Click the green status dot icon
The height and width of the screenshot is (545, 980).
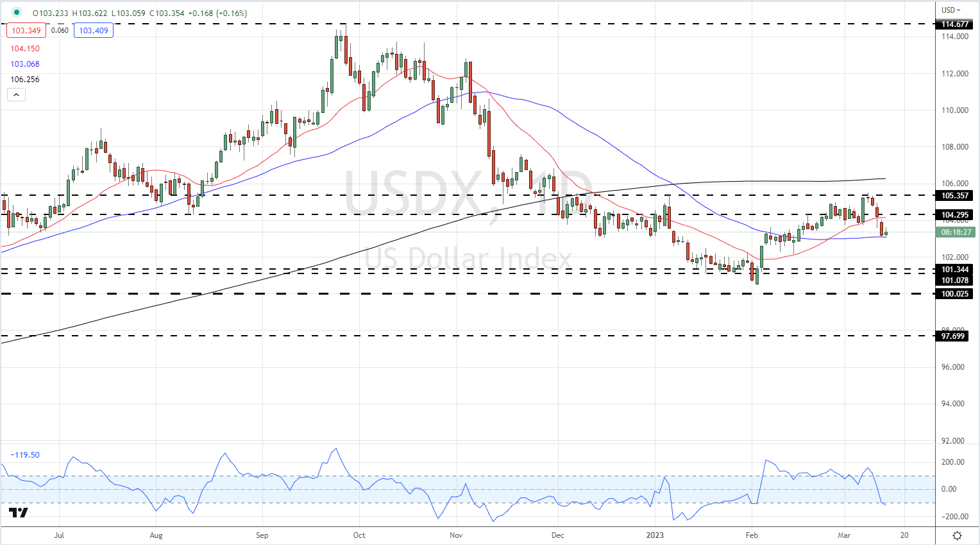[17, 13]
